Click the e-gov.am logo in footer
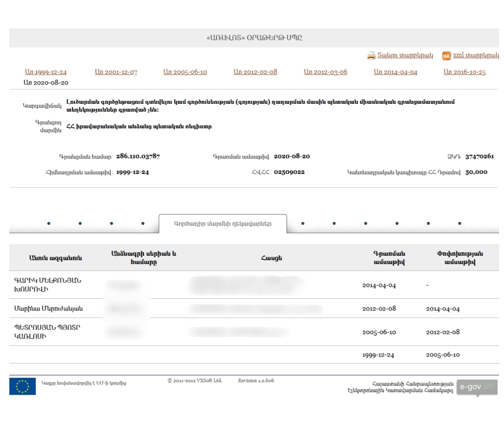Viewport: 504px width, 426px height. pyautogui.click(x=476, y=387)
